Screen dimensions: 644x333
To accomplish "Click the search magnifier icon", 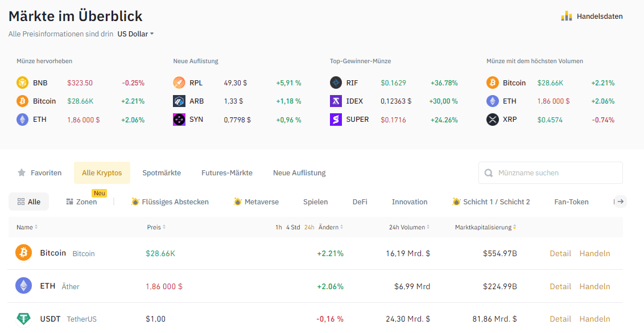I will pyautogui.click(x=489, y=173).
